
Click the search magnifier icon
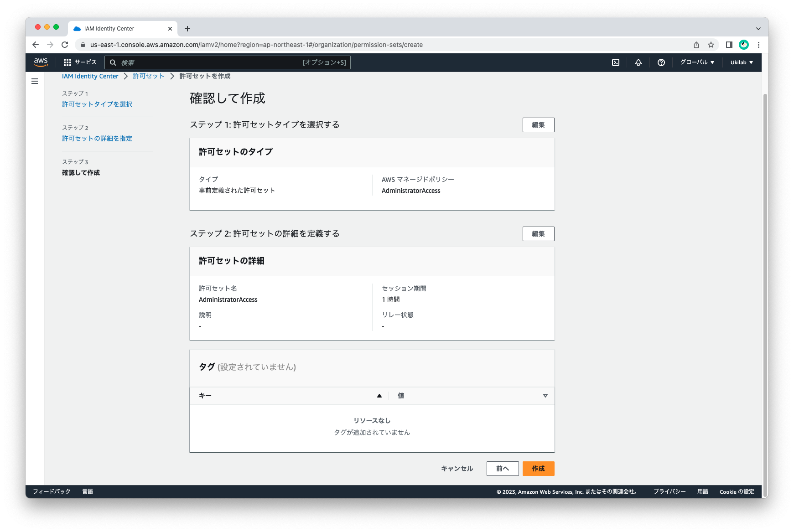click(113, 62)
